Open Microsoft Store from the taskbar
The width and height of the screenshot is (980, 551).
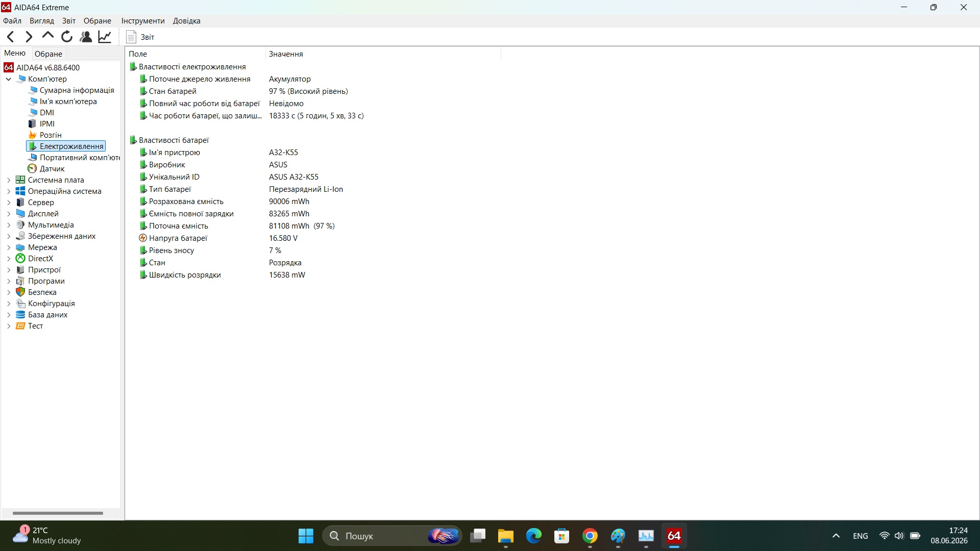(562, 536)
